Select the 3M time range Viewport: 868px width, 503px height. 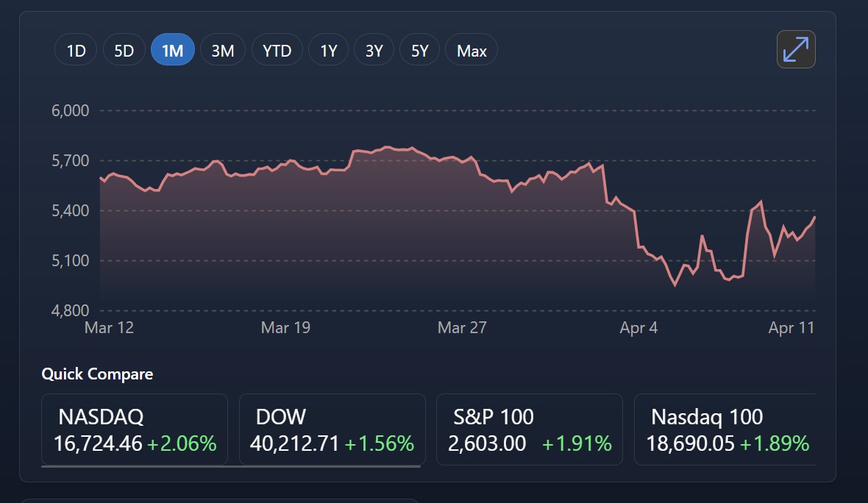click(223, 49)
